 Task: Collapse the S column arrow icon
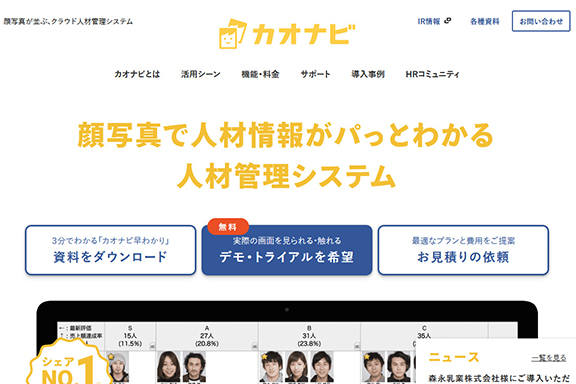pyautogui.click(x=152, y=346)
